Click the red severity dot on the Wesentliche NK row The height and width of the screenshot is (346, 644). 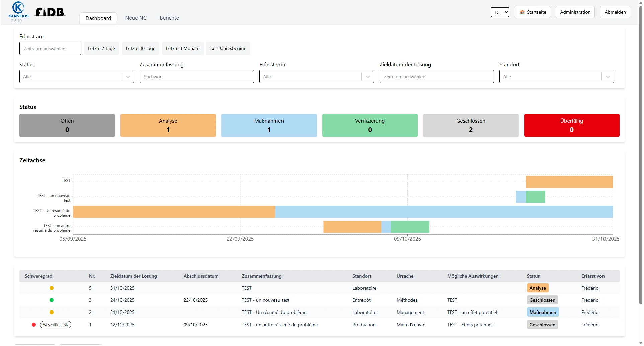click(33, 325)
